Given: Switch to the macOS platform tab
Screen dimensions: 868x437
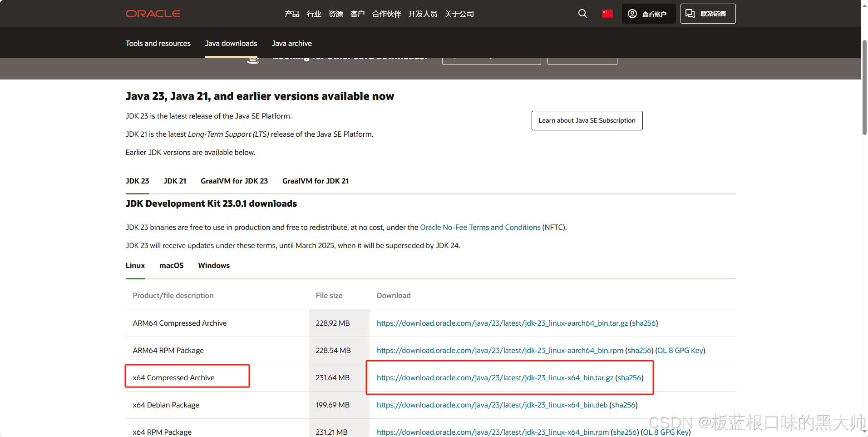Looking at the screenshot, I should pos(172,265).
